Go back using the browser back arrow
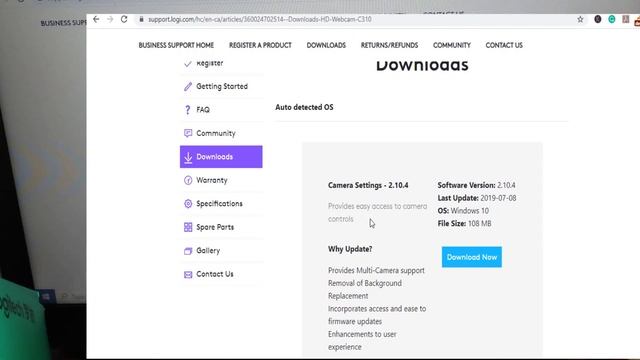The width and height of the screenshot is (640, 360). tap(96, 19)
